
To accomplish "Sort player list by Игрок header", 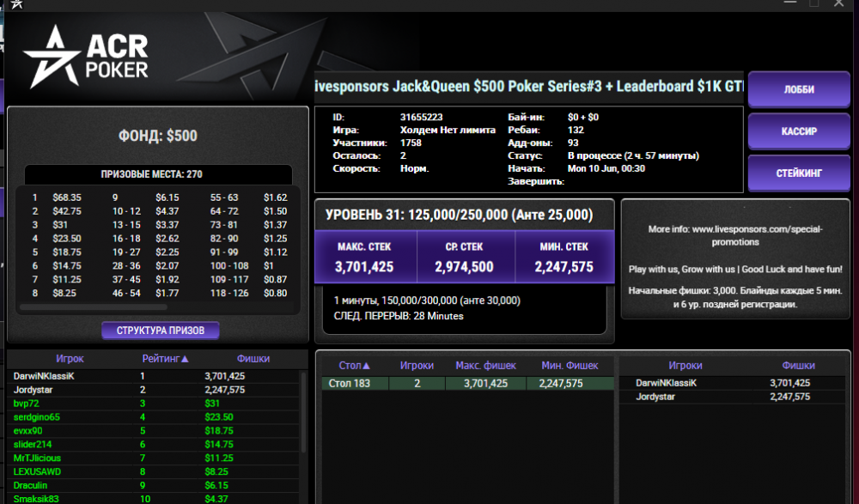I will tap(70, 359).
